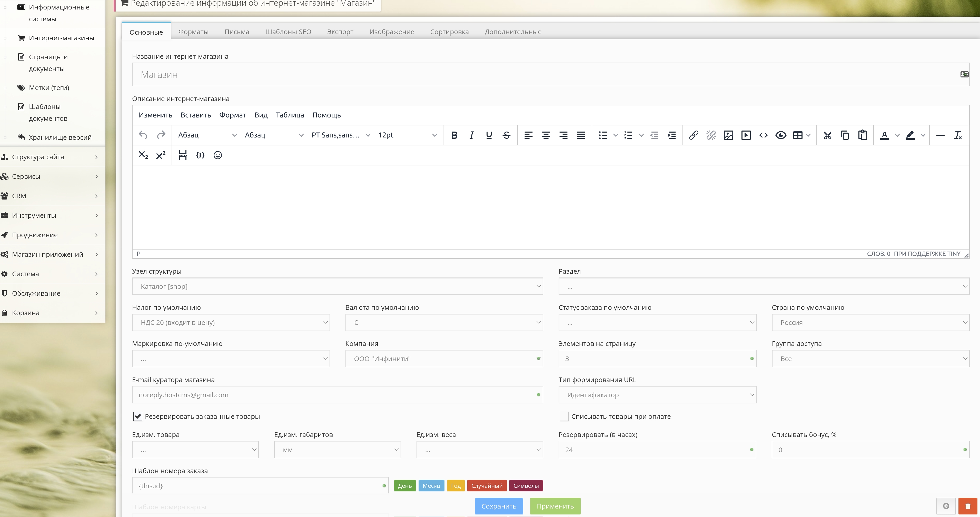Open Валюта по умолчанию dropdown

(x=444, y=322)
